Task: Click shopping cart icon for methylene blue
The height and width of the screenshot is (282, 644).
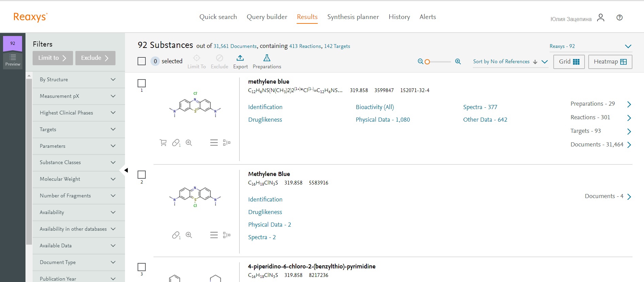Action: tap(163, 143)
